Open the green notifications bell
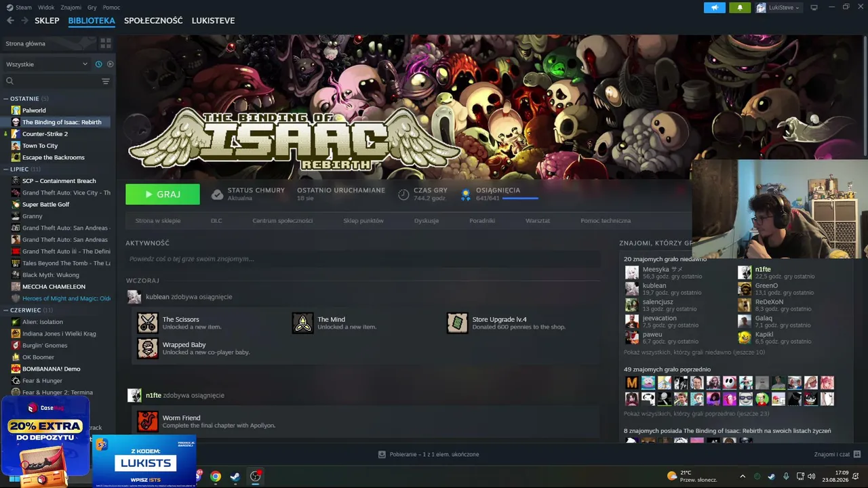This screenshot has width=868, height=488. tap(740, 7)
